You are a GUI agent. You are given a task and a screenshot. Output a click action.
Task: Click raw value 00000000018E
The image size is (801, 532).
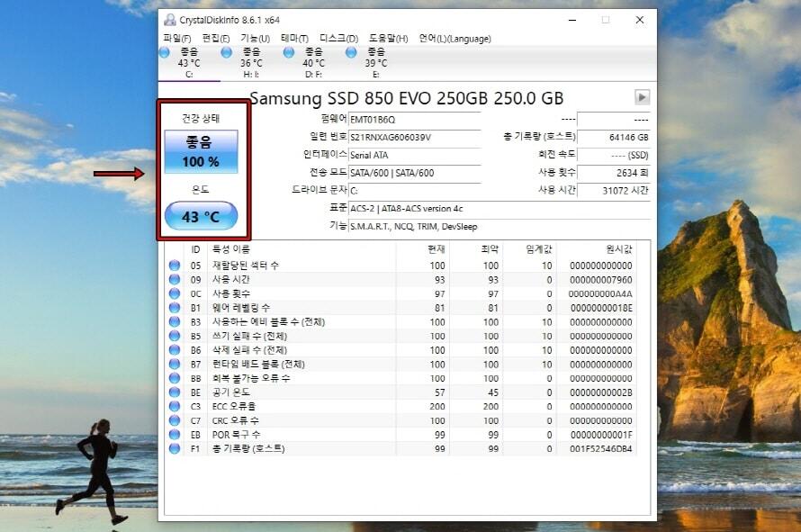click(x=601, y=308)
